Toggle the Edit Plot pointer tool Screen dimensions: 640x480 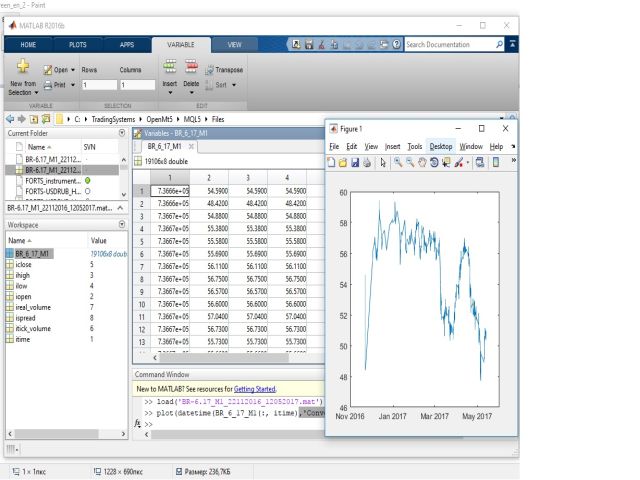pyautogui.click(x=383, y=162)
